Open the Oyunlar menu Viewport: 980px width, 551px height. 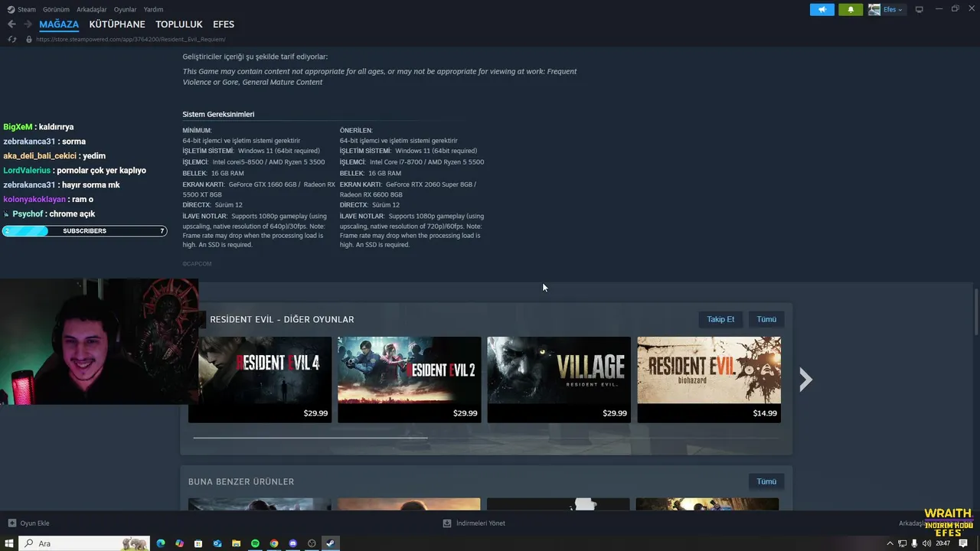[125, 9]
